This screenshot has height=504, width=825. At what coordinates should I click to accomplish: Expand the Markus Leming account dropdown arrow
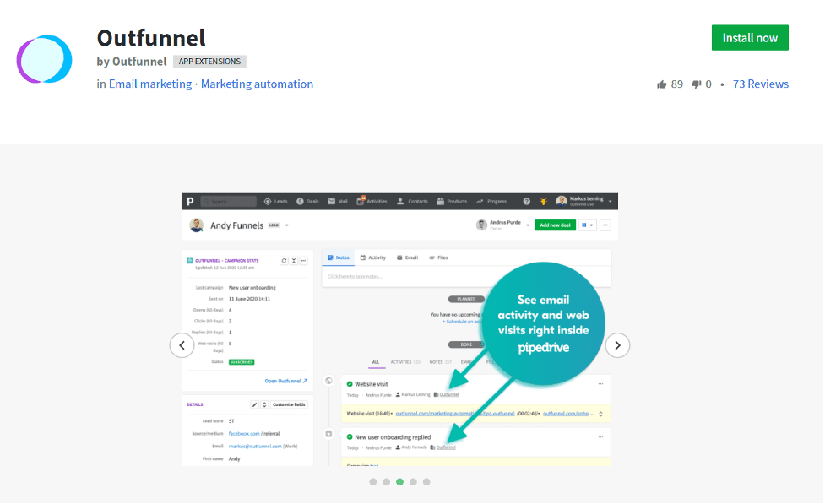pos(611,202)
